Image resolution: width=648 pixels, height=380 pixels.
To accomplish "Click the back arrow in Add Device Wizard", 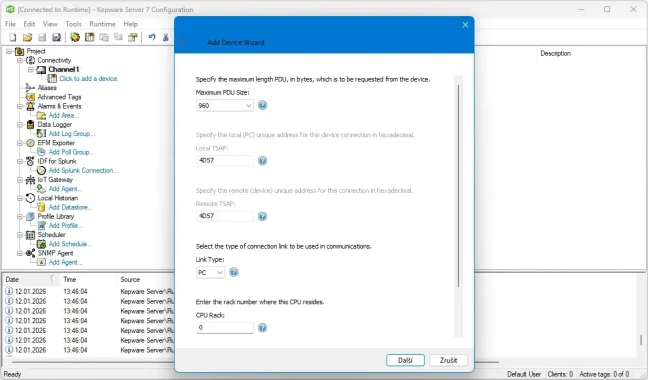I will pos(182,42).
